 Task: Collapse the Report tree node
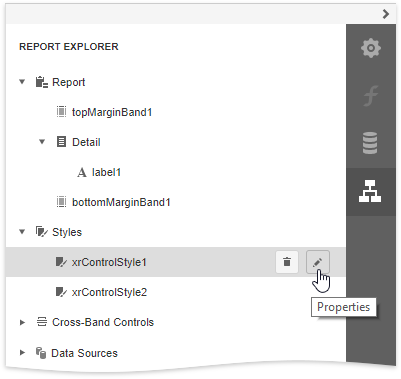(22, 82)
